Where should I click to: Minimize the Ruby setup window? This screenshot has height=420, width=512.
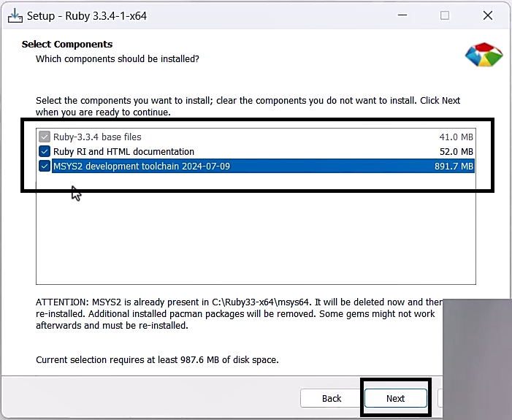click(402, 15)
